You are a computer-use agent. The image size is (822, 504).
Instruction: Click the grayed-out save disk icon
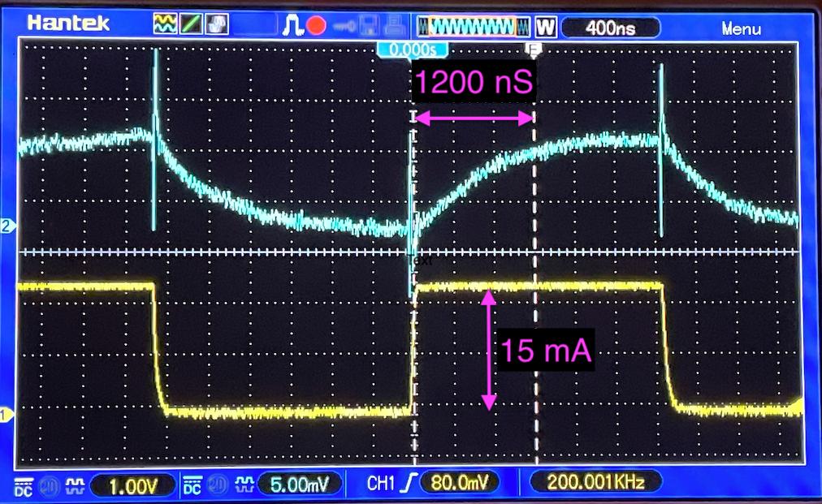(370, 27)
